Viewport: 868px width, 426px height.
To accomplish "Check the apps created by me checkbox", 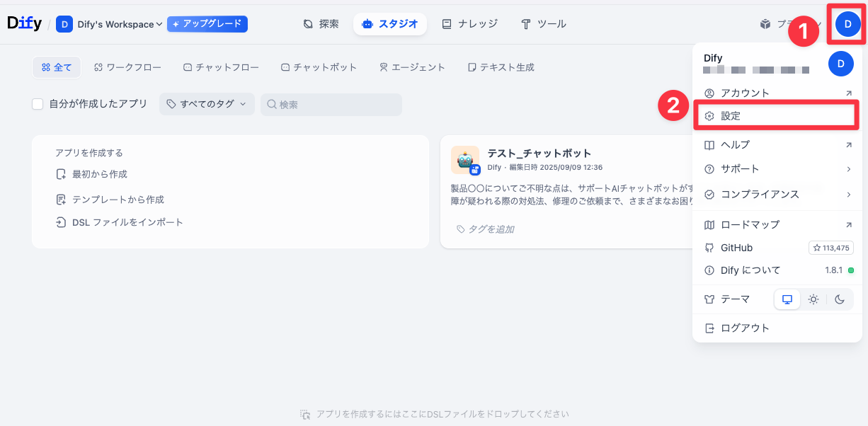I will (x=38, y=104).
